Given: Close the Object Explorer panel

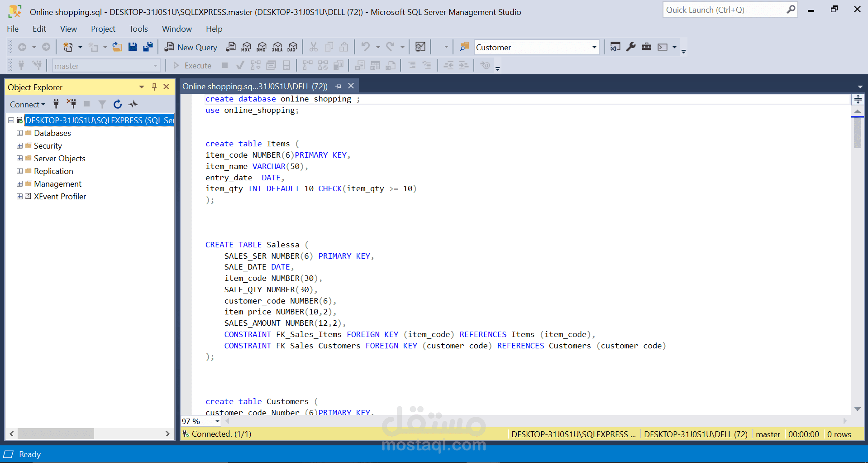Looking at the screenshot, I should point(167,87).
